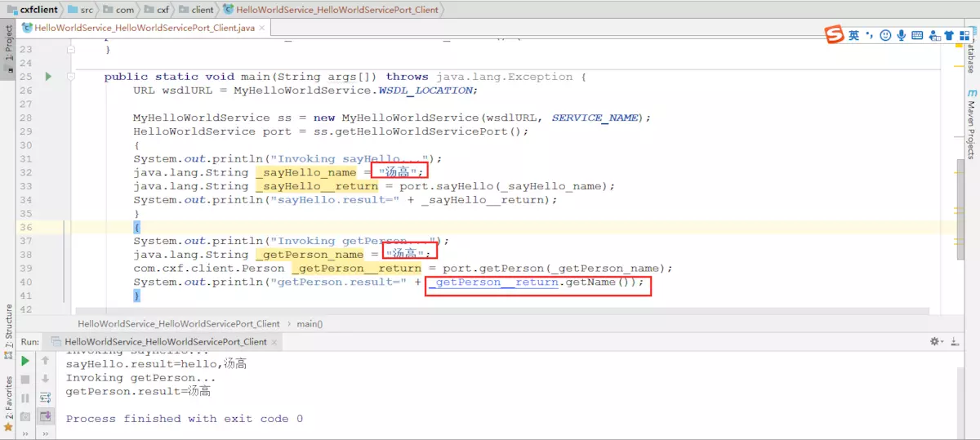This screenshot has width=980, height=440.
Task: Click the Pause output icon in Run panel
Action: [25, 398]
